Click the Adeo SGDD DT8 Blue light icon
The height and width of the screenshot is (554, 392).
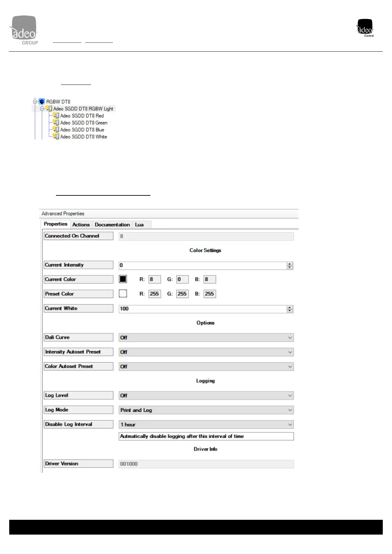[x=56, y=130]
